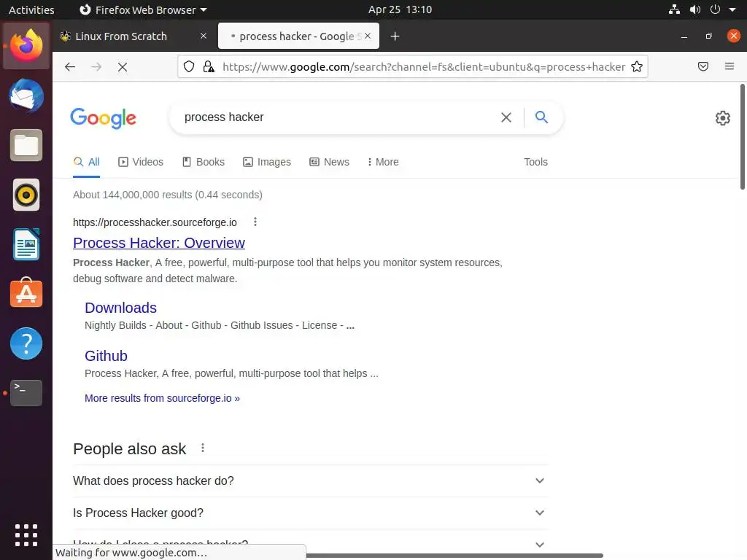The width and height of the screenshot is (747, 560).
Task: Open Process Hacker: Overview link
Action: (158, 243)
